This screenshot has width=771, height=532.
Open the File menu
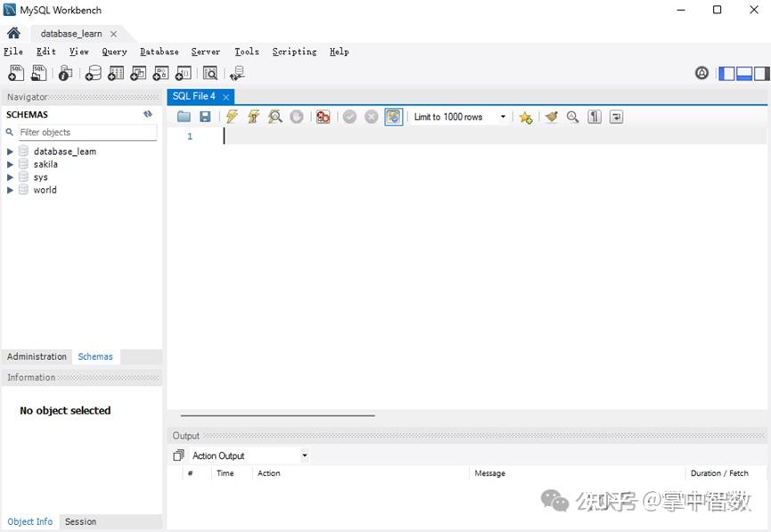click(13, 51)
